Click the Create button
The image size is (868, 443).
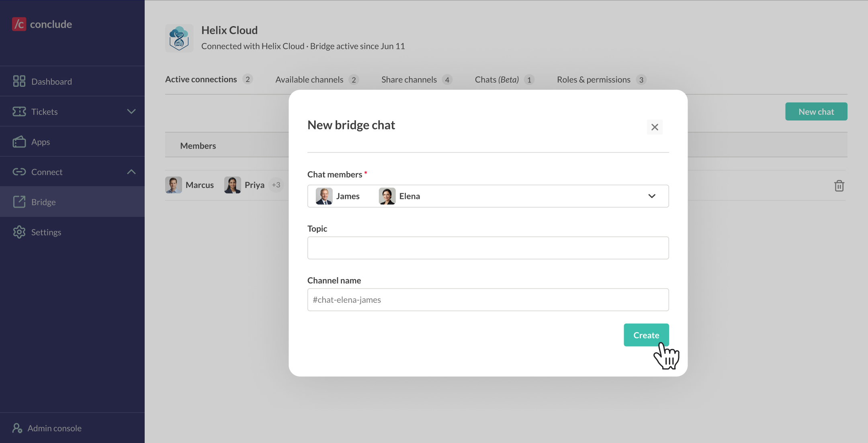(x=646, y=335)
